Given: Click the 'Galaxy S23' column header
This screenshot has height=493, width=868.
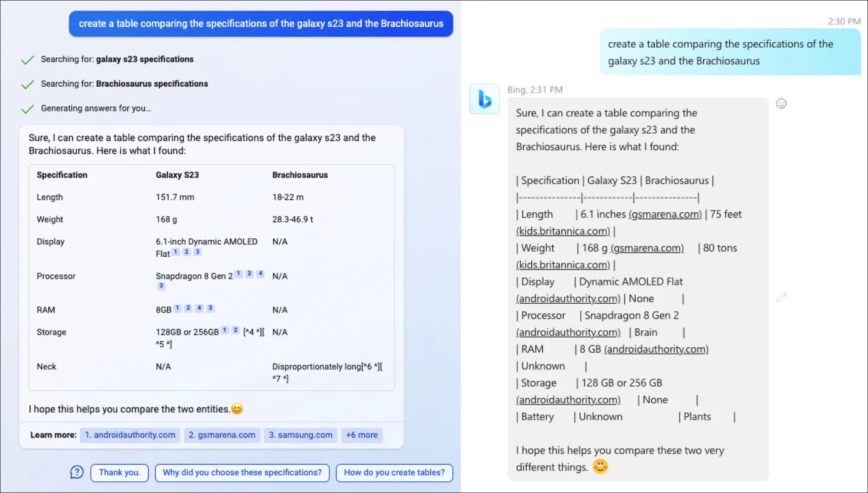Looking at the screenshot, I should [177, 175].
